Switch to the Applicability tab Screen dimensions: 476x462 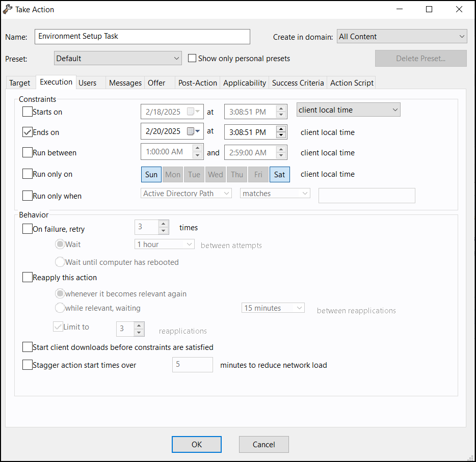[x=244, y=83]
